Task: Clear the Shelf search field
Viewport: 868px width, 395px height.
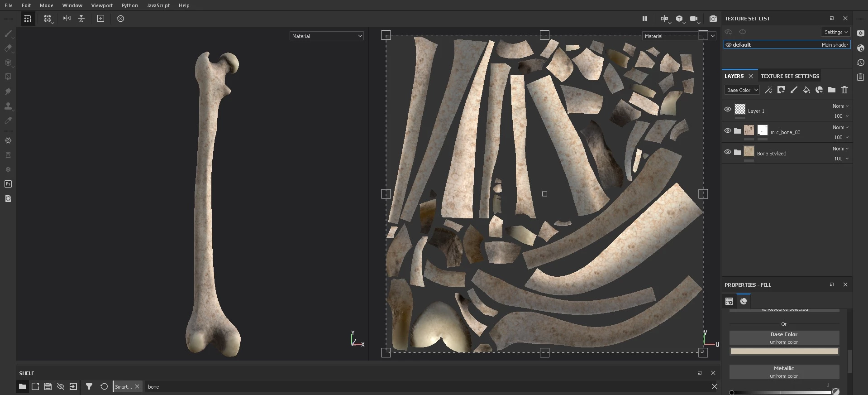Action: click(714, 386)
